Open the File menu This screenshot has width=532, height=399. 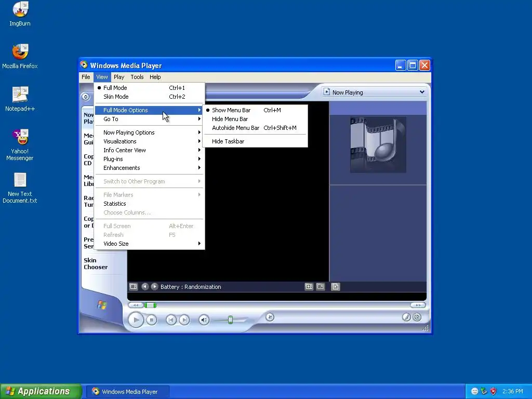pyautogui.click(x=86, y=77)
